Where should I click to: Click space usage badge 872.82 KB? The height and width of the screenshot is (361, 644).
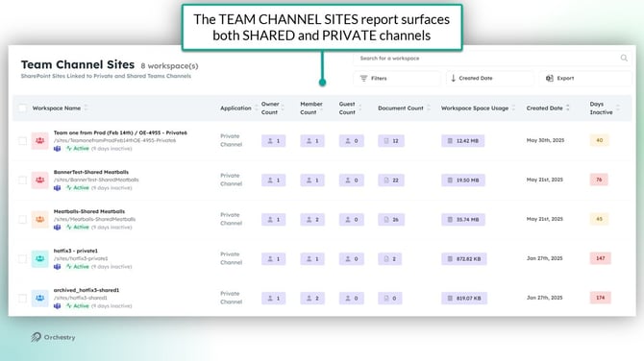click(464, 259)
